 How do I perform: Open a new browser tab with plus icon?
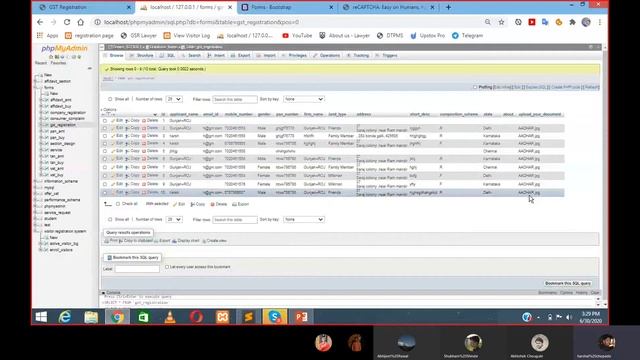coord(448,7)
